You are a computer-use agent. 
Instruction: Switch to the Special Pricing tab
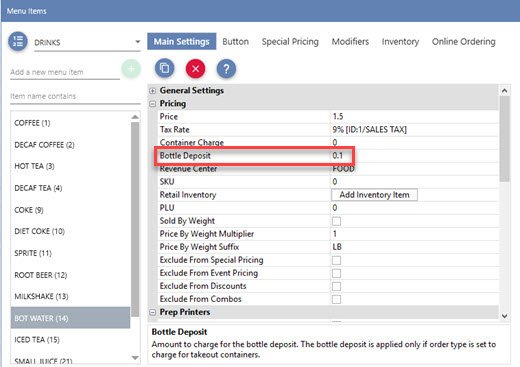(x=290, y=42)
